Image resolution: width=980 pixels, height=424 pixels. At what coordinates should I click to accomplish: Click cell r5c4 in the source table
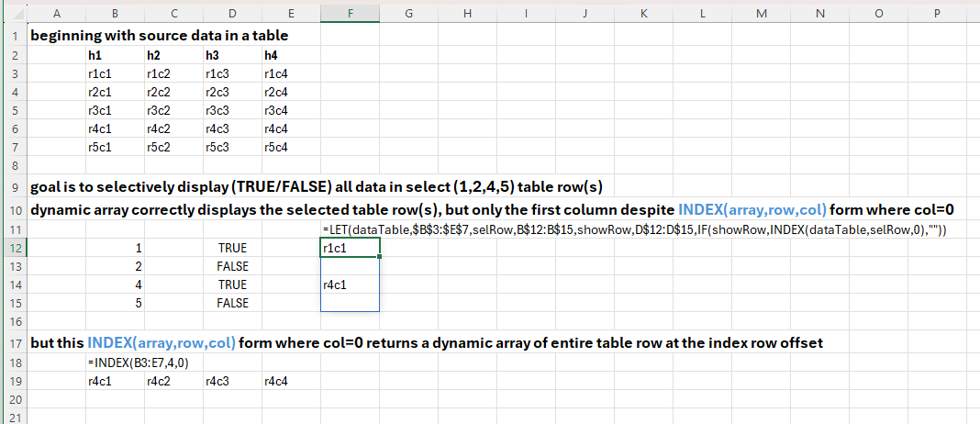pos(291,148)
